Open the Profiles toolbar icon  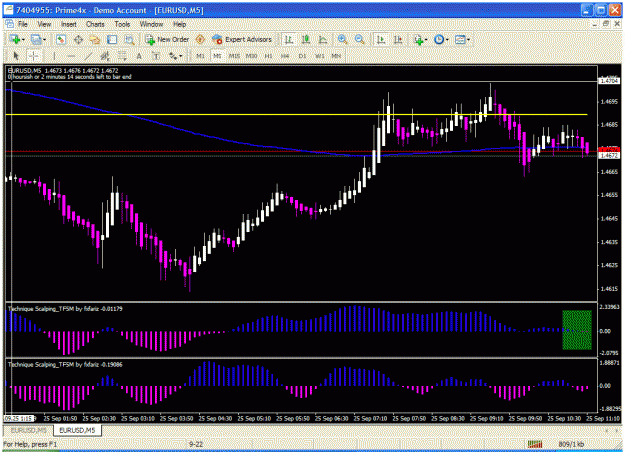pos(36,39)
